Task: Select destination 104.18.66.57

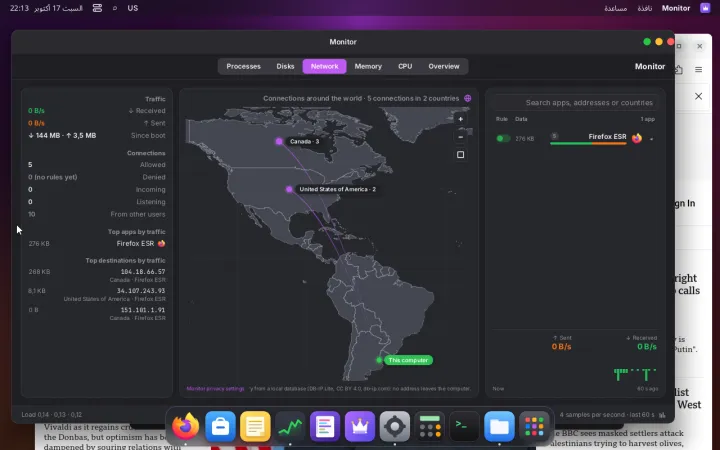Action: click(x=143, y=272)
